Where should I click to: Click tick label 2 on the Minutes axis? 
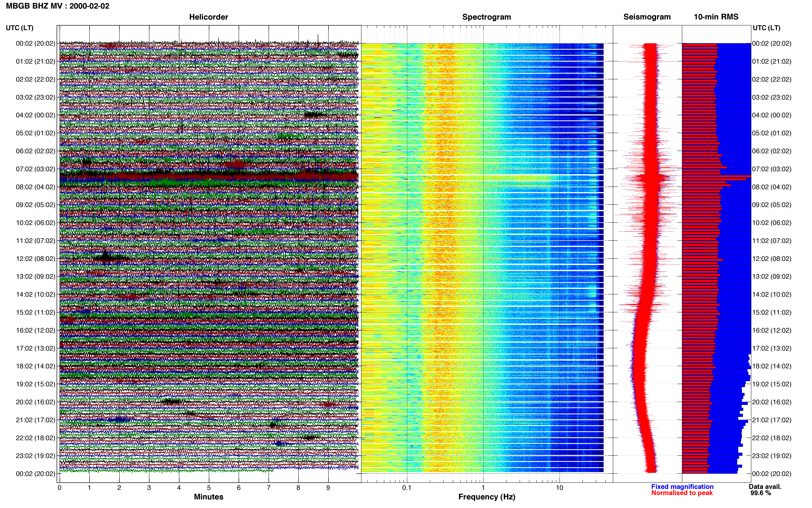(119, 488)
